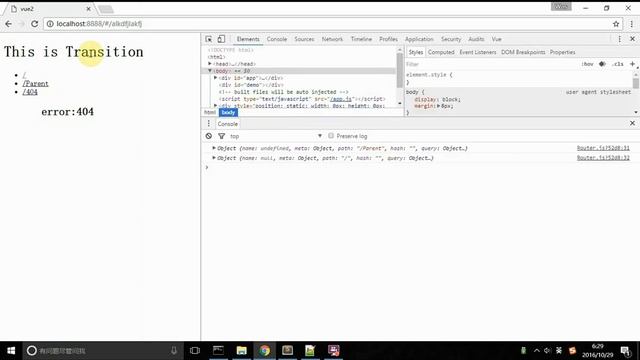Follow the /Parent link on the page
Image resolution: width=640 pixels, height=360 pixels.
(x=36, y=84)
